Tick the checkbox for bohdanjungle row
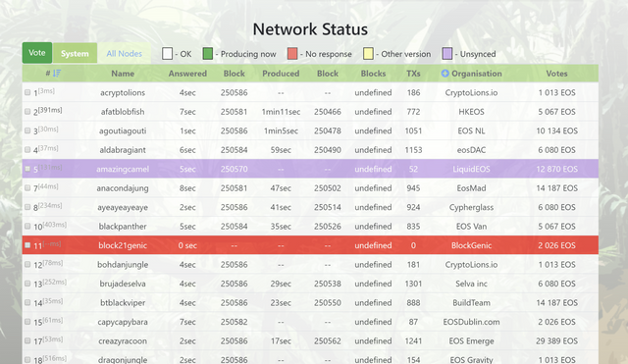The width and height of the screenshot is (628, 364). (27, 264)
